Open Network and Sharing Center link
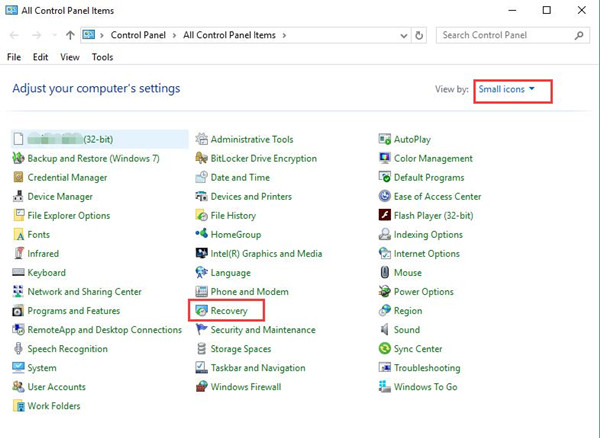Viewport: 600px width, 438px height. pos(84,292)
